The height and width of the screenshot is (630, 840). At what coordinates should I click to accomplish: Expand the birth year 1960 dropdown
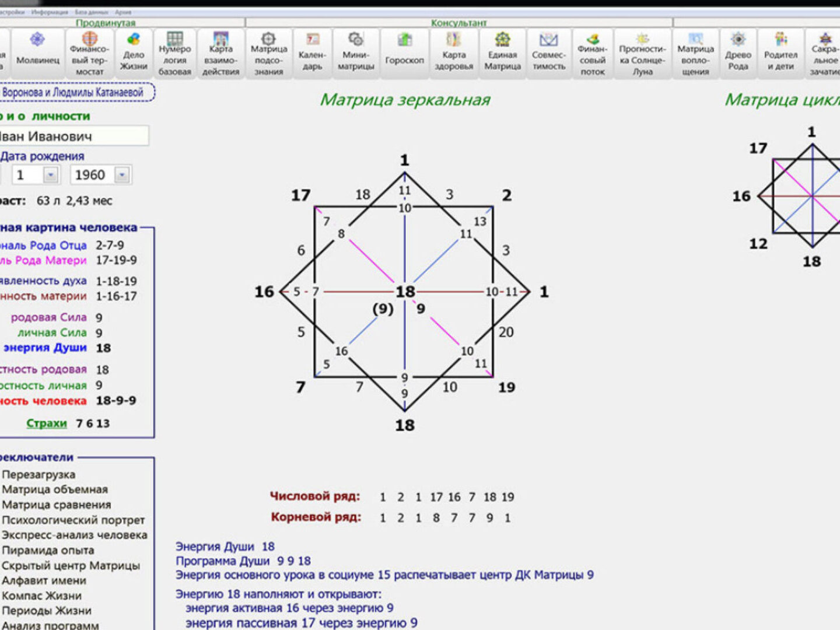[x=122, y=175]
